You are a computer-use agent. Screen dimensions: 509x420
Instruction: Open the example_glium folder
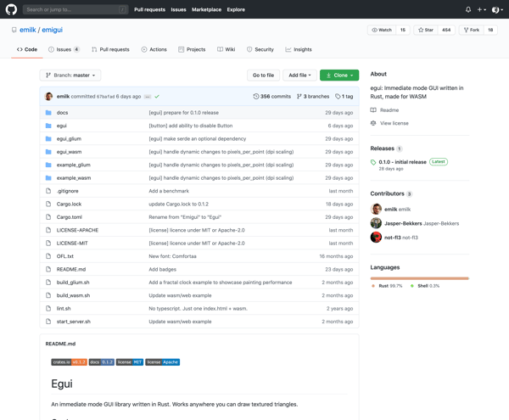coord(73,165)
